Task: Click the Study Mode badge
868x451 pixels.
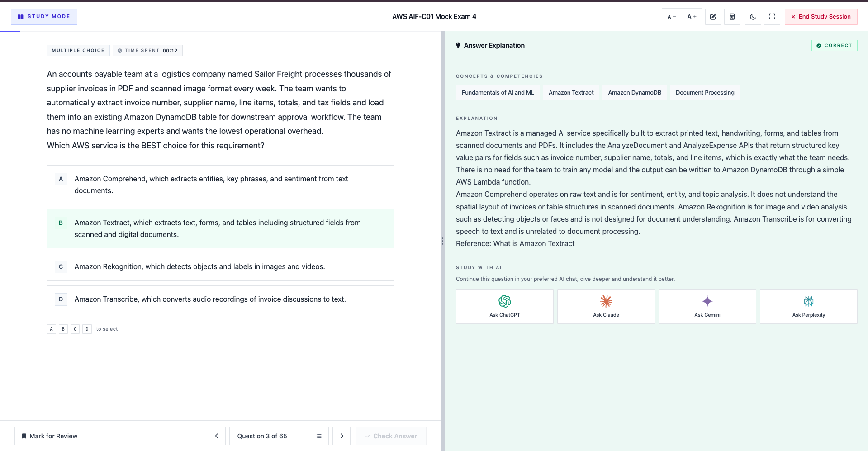Action: click(x=44, y=17)
